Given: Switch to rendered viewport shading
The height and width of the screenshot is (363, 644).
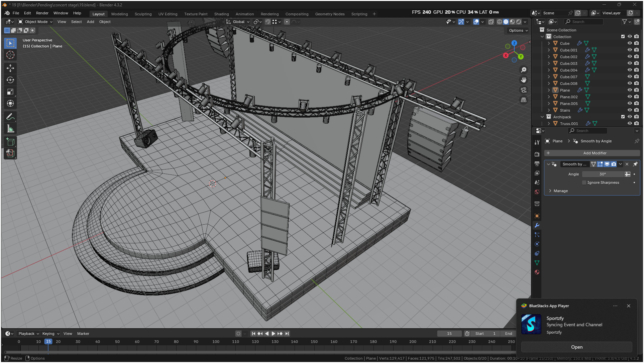Looking at the screenshot, I should point(519,22).
